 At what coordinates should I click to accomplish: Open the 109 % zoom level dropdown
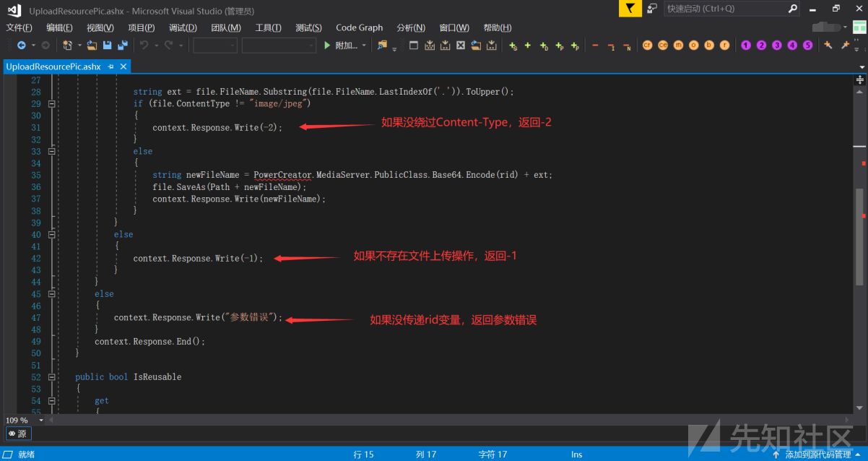tap(40, 421)
